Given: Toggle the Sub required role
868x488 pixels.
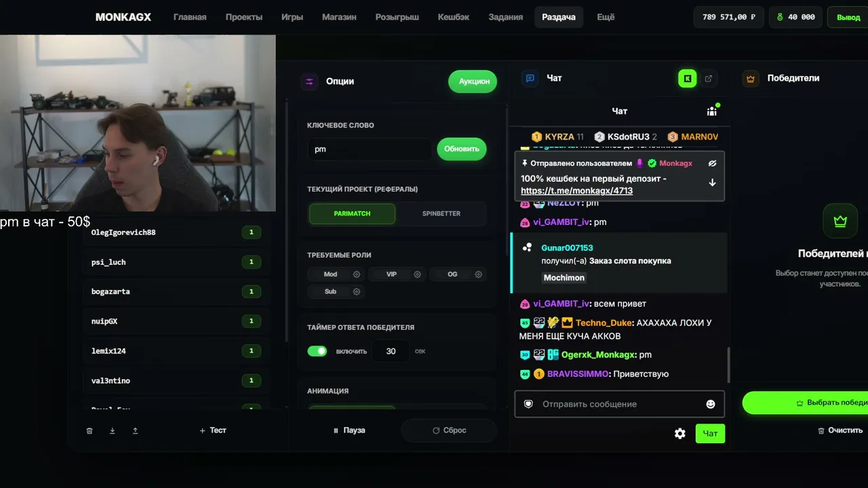Looking at the screenshot, I should click(330, 291).
